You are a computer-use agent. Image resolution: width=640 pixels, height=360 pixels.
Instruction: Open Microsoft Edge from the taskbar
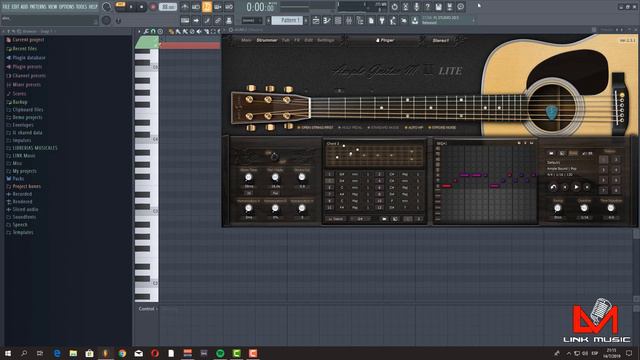coord(57,353)
